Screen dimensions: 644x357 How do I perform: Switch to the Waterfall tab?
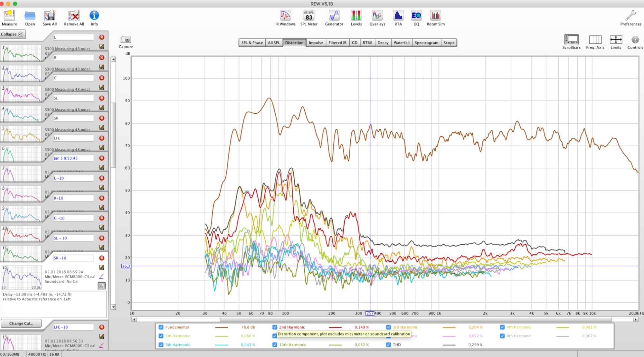tap(401, 42)
